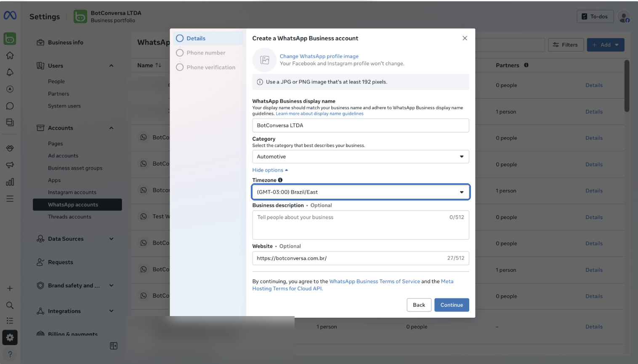
Task: Collapse options with Hide options
Action: pyautogui.click(x=270, y=170)
